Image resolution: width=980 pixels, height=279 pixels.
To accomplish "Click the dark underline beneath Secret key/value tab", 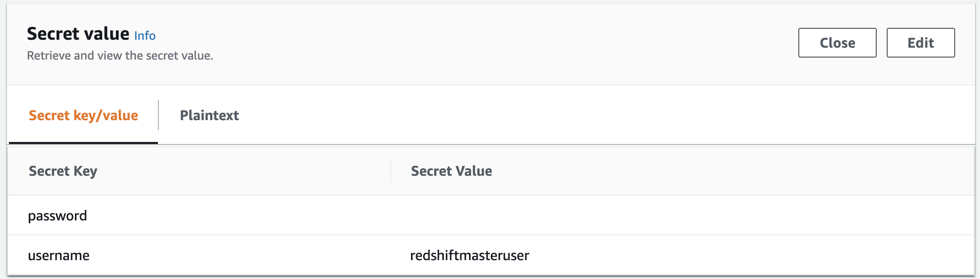I will (83, 143).
